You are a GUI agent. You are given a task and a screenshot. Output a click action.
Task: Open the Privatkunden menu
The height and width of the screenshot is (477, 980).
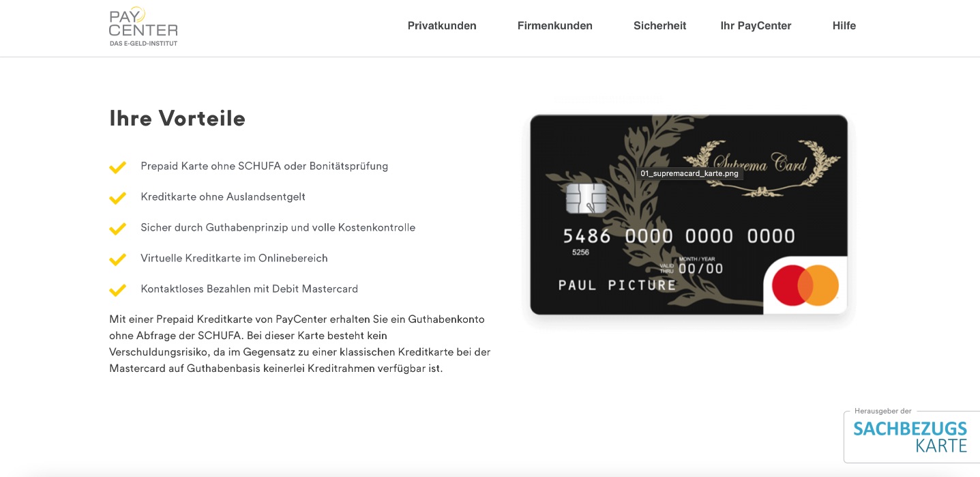click(x=442, y=26)
